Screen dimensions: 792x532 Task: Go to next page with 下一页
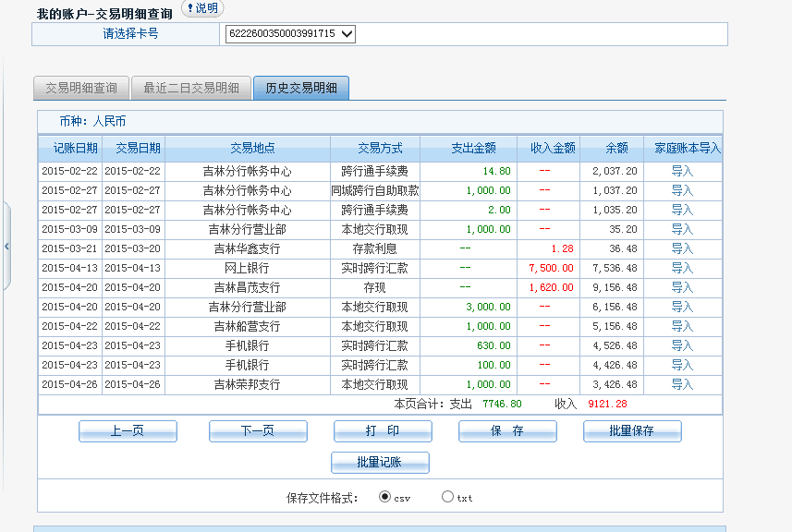(258, 431)
